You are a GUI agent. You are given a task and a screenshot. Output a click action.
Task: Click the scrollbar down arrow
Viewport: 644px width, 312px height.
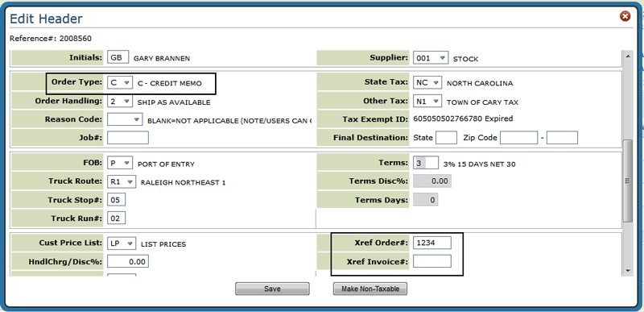[628, 271]
